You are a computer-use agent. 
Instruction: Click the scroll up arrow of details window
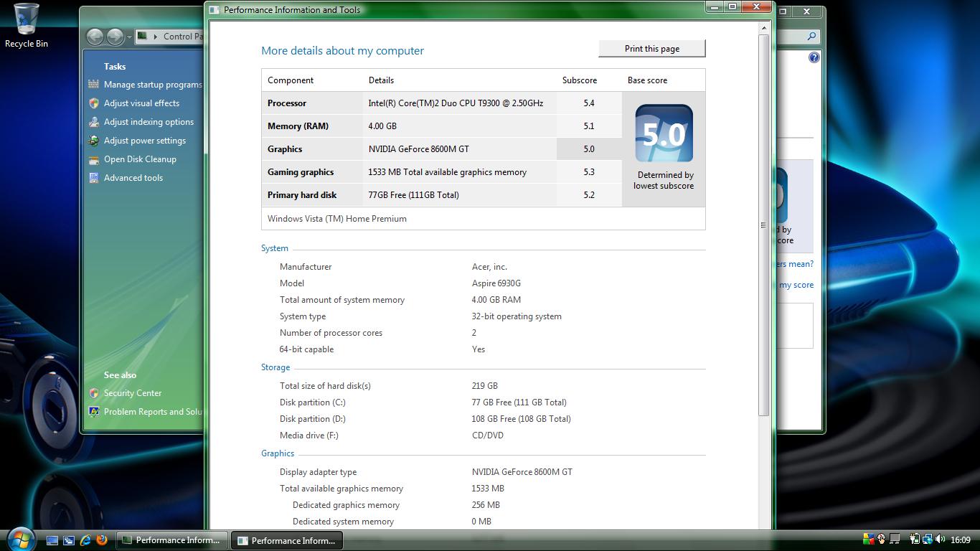763,28
